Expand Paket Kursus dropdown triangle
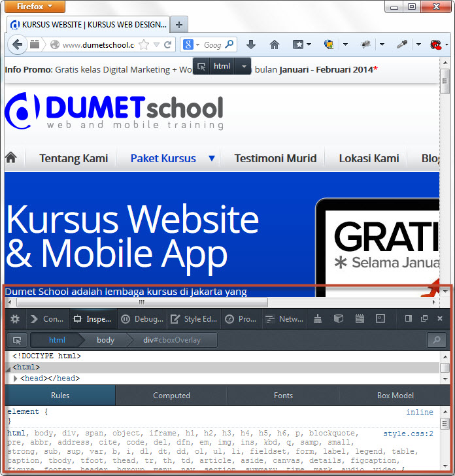Screen dimensions: 455x476 click(x=212, y=158)
